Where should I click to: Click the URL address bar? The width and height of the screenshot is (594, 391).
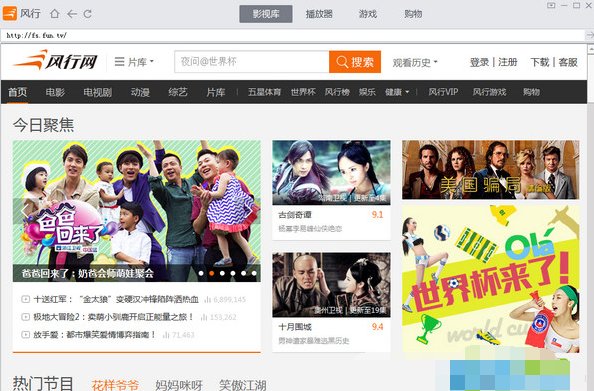coord(292,36)
